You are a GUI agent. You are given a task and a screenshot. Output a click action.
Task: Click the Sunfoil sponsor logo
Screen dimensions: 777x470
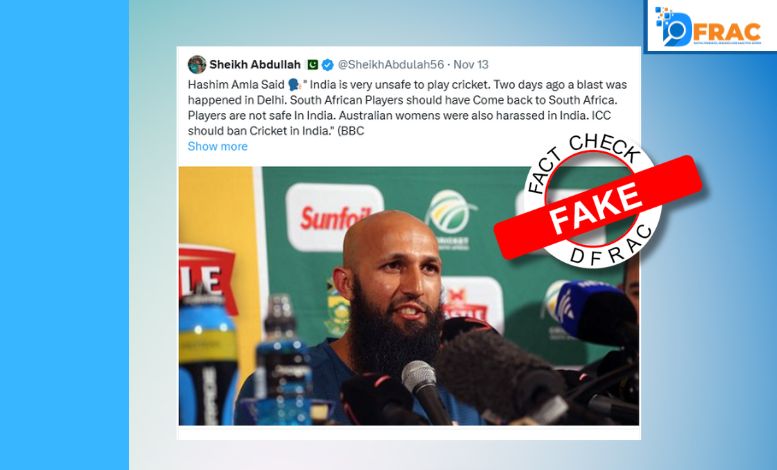click(334, 217)
